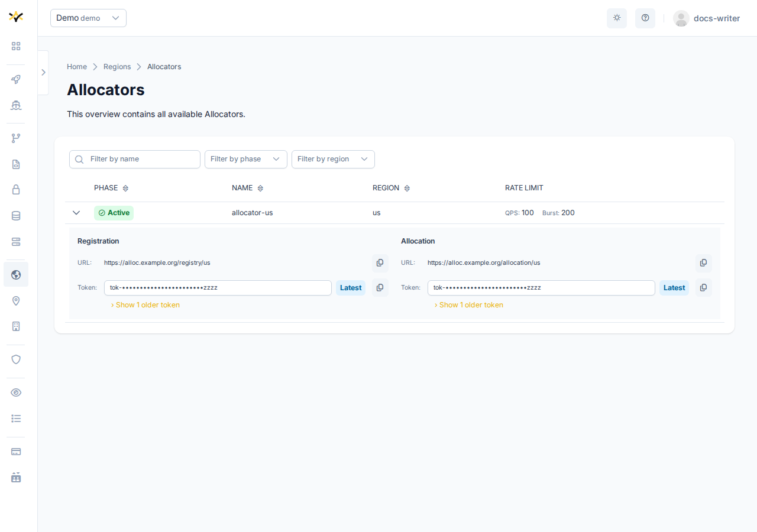Image resolution: width=757 pixels, height=532 pixels.
Task: Open the dashboard grid icon in sidebar
Action: coord(16,46)
